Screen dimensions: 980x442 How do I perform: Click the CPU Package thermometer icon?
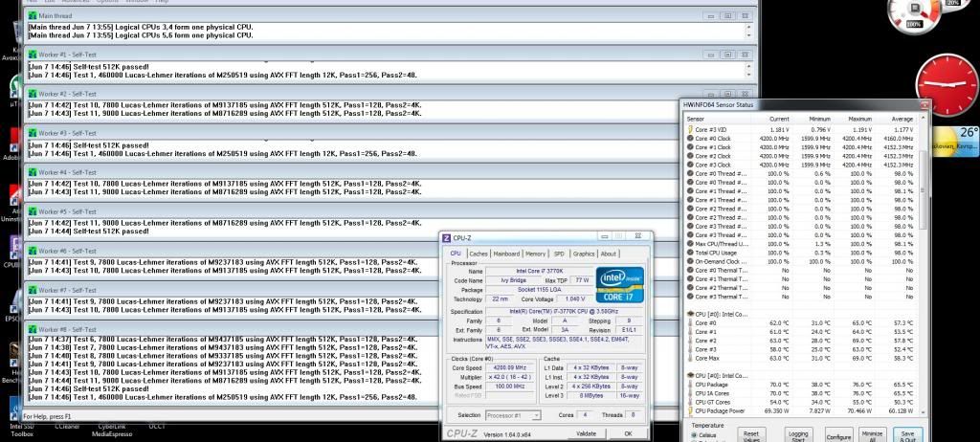tap(690, 386)
